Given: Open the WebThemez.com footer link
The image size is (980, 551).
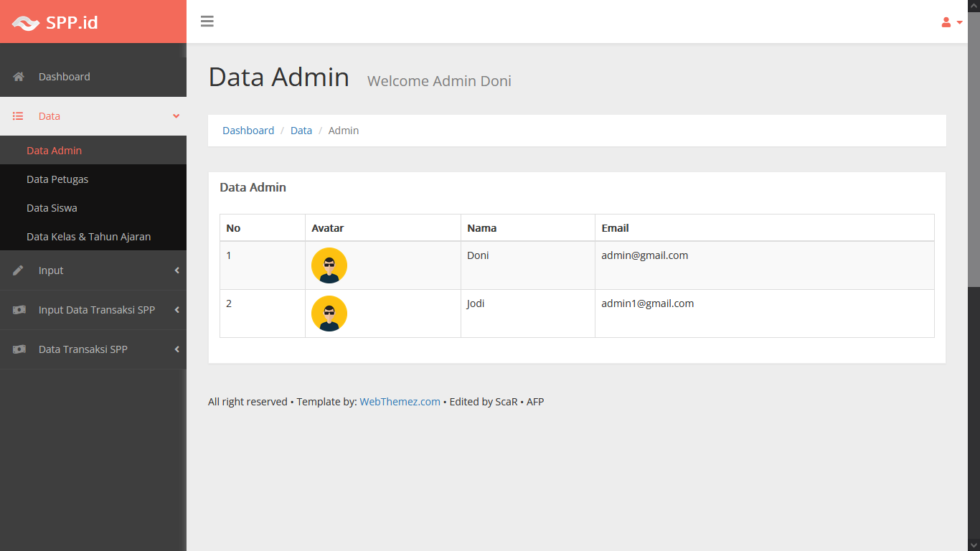Looking at the screenshot, I should (x=400, y=402).
